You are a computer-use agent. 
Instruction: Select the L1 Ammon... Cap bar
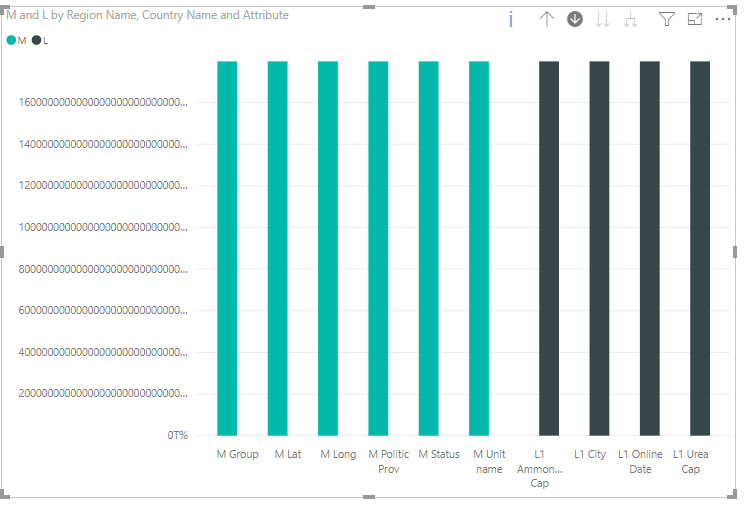pos(549,248)
